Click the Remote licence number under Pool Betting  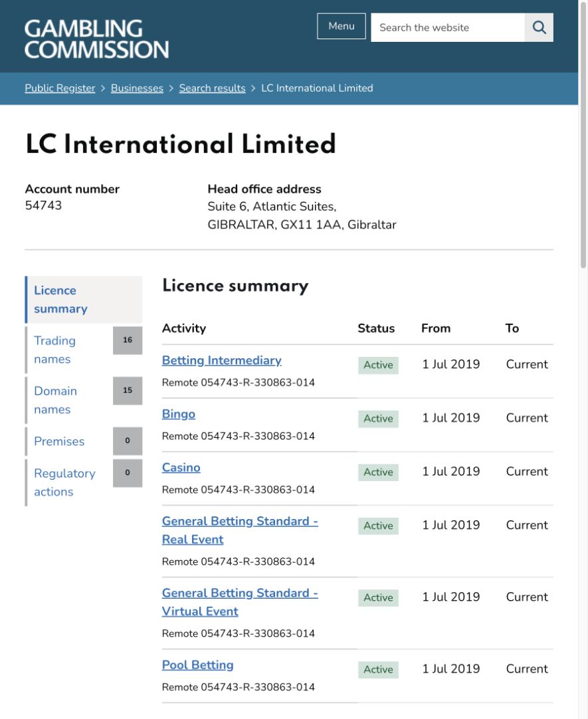tap(239, 687)
